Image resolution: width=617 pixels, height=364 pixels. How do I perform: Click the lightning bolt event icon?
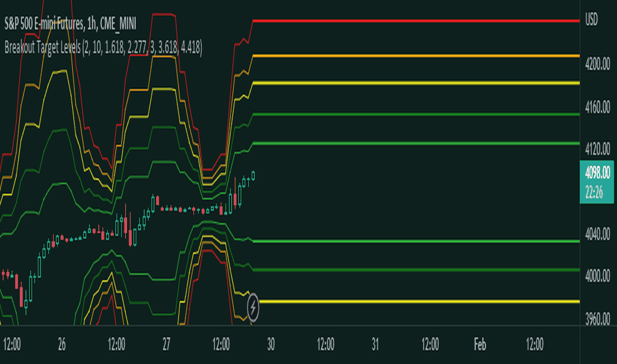point(253,307)
